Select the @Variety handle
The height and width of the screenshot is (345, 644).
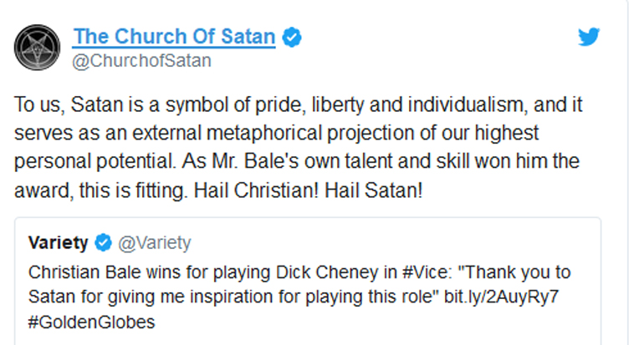(154, 243)
